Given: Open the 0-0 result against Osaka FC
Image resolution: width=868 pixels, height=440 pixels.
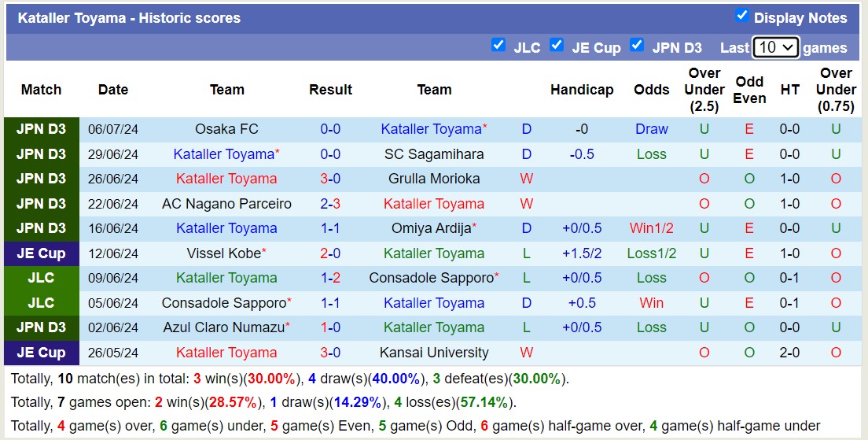Looking at the screenshot, I should pos(330,129).
